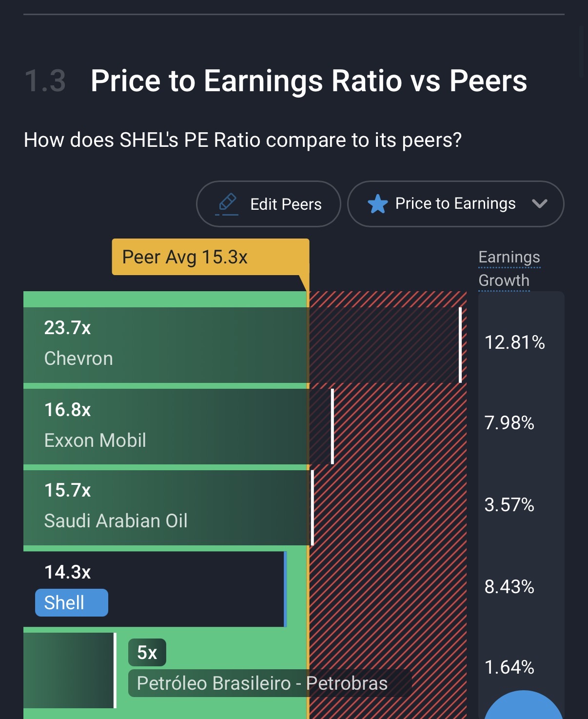Expand the Price to Earnings dropdown chevron
This screenshot has width=588, height=719.
(539, 204)
